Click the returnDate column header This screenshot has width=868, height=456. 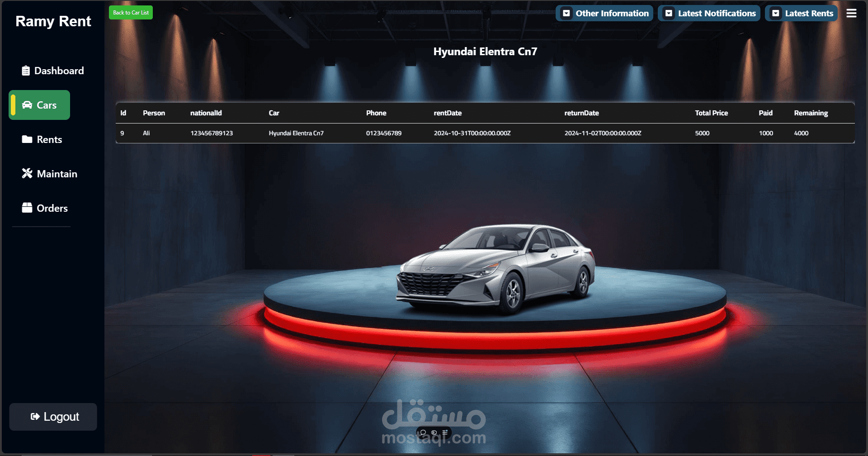point(581,113)
